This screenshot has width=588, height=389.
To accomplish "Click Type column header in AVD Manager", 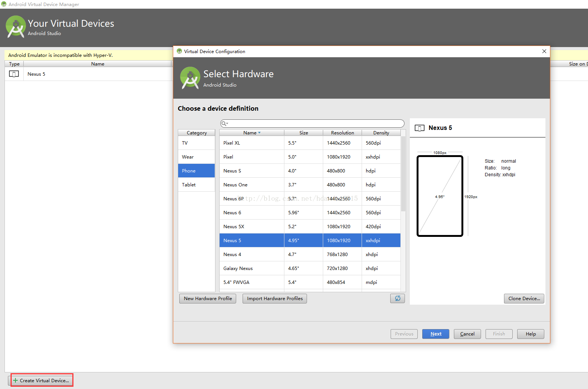I will click(x=14, y=64).
